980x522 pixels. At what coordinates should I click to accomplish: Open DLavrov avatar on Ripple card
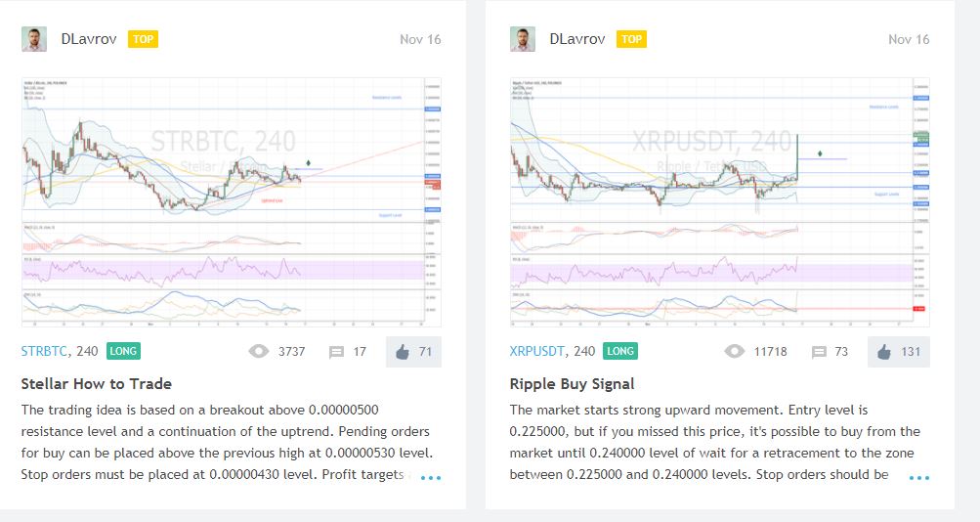(523, 39)
